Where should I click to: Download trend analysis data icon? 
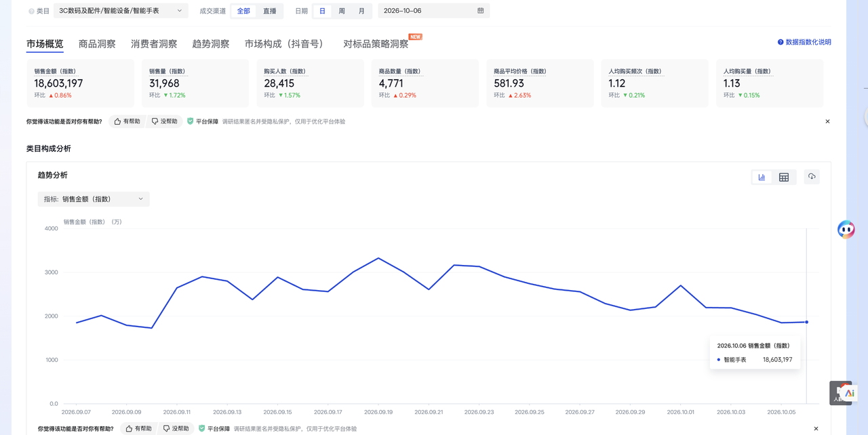click(x=812, y=177)
